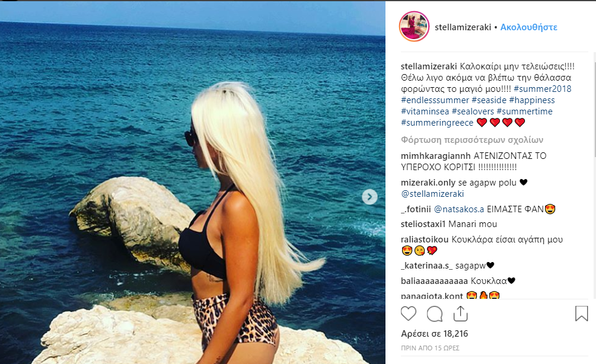Follow the account via Ακολουθήστε
This screenshot has width=596, height=364.
[x=529, y=27]
